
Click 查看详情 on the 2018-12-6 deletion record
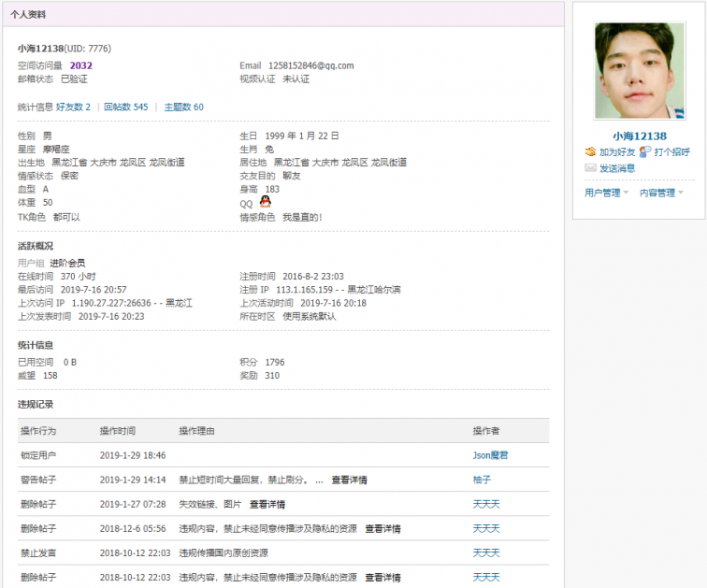(382, 528)
